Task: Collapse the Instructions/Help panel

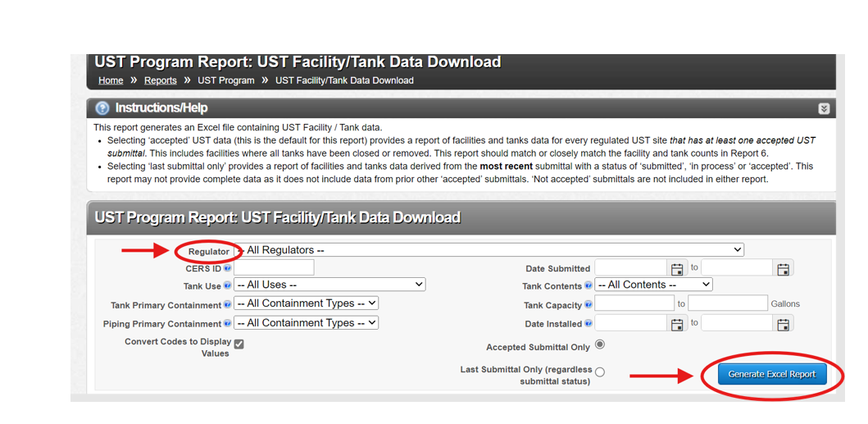Action: tap(824, 108)
